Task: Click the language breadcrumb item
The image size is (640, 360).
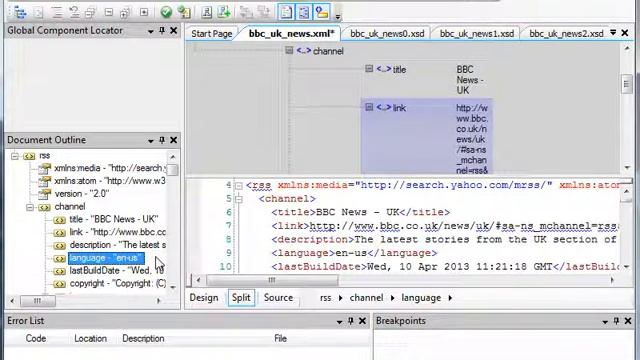Action: pos(421,298)
